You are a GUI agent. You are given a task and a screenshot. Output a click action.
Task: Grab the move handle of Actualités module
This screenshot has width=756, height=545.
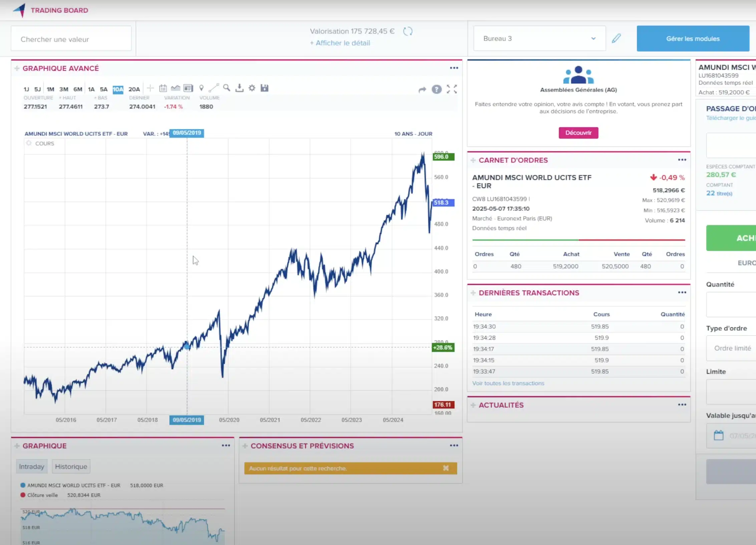473,405
